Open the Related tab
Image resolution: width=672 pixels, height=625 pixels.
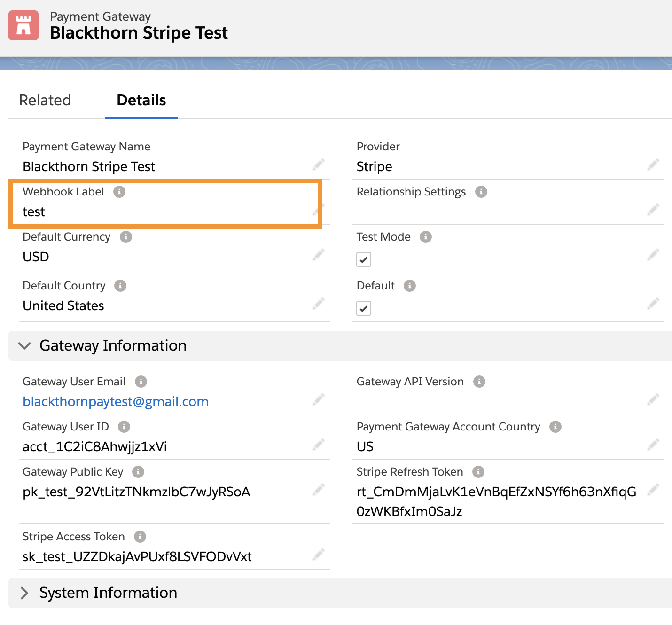pyautogui.click(x=45, y=100)
